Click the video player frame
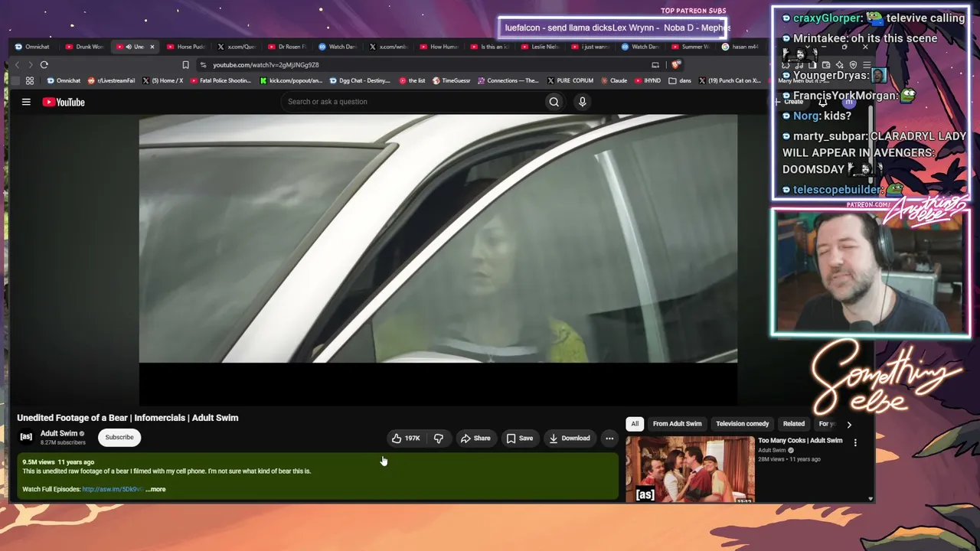 tap(438, 259)
